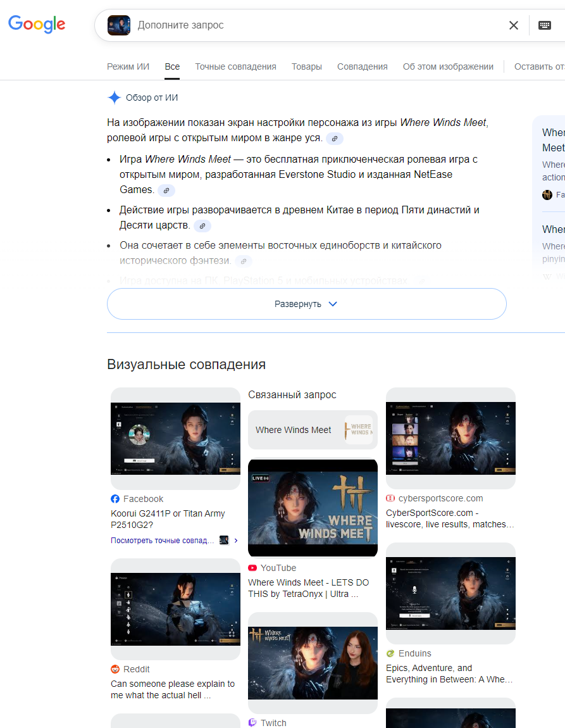Click the Twitch source icon
Image resolution: width=565 pixels, height=728 pixels.
252,723
